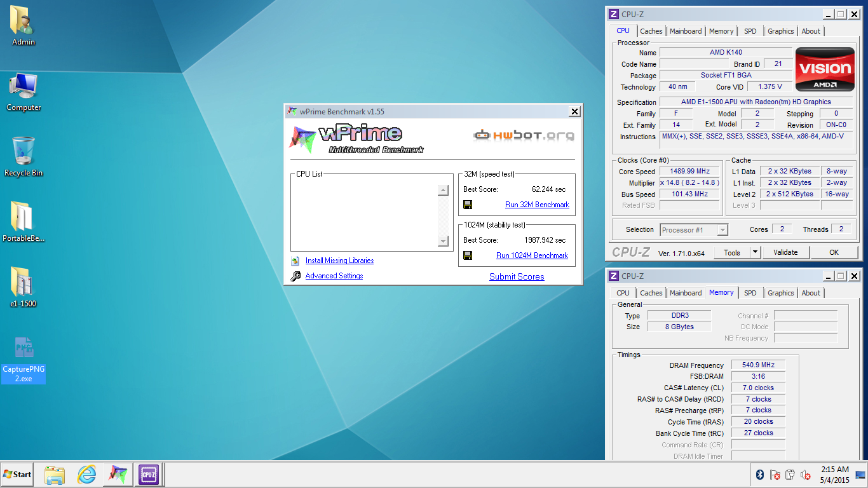This screenshot has height=488, width=868.
Task: Click the Advanced Settings wrench icon
Action: point(295,276)
